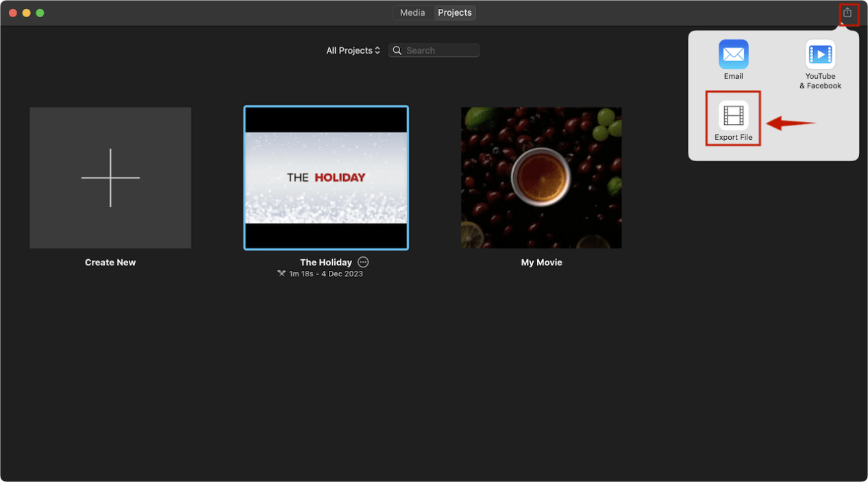Close the iMovie window with red button
The image size is (868, 482).
click(12, 13)
